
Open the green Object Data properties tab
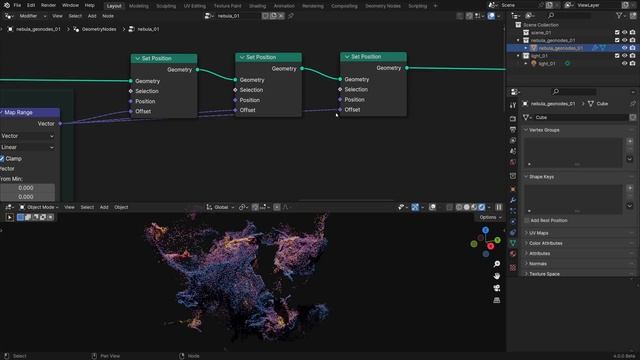coord(513,243)
